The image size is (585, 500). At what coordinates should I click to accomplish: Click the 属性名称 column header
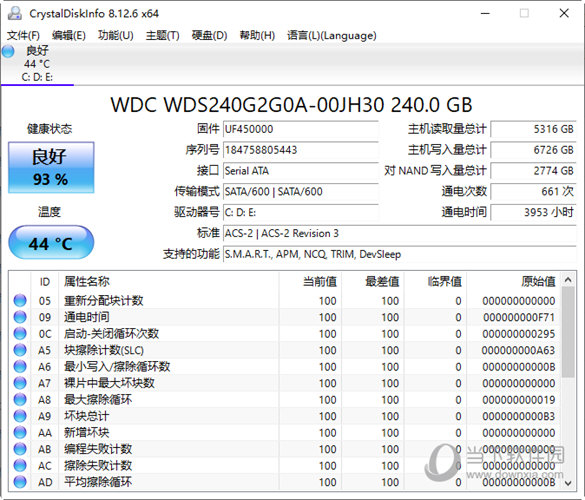[169, 281]
